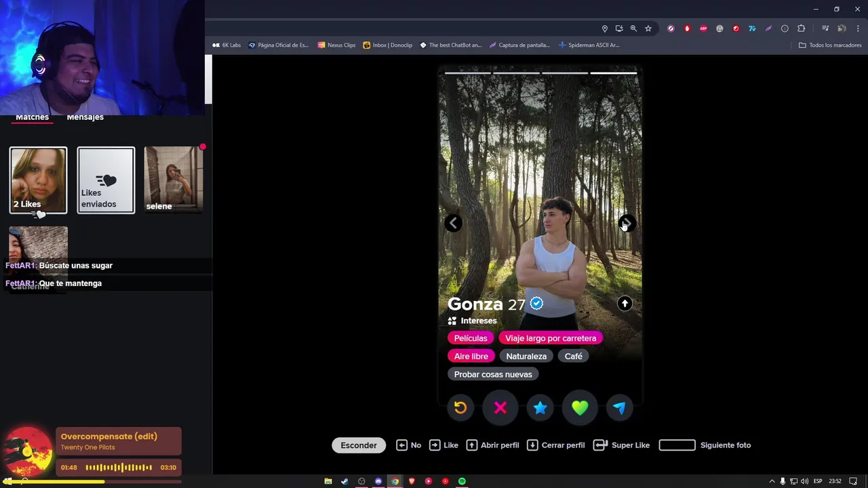This screenshot has width=868, height=488.
Task: Open selene's match thumbnail
Action: click(174, 180)
